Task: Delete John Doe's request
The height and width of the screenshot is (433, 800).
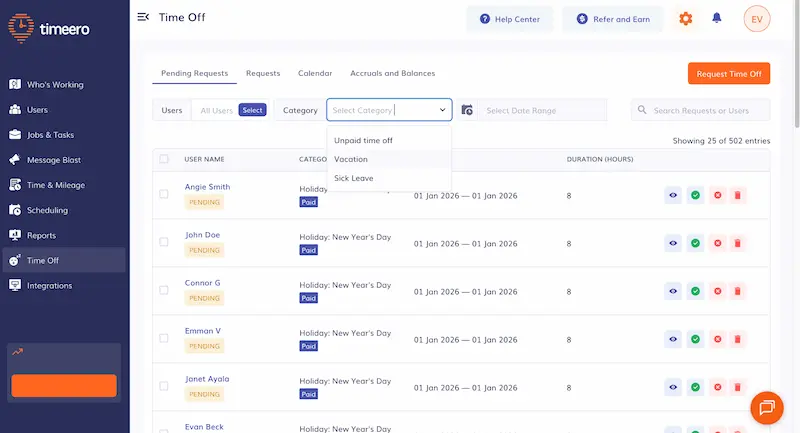Action: pos(737,243)
